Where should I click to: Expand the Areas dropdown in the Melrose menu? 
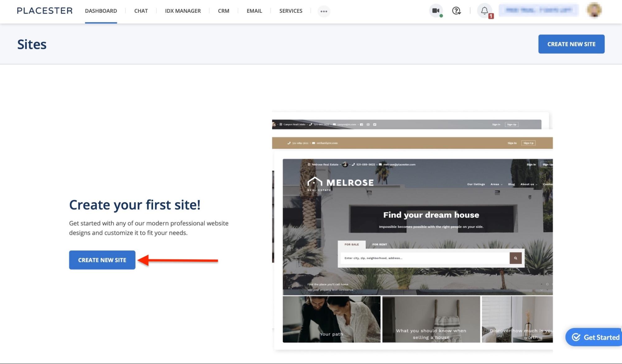click(496, 184)
